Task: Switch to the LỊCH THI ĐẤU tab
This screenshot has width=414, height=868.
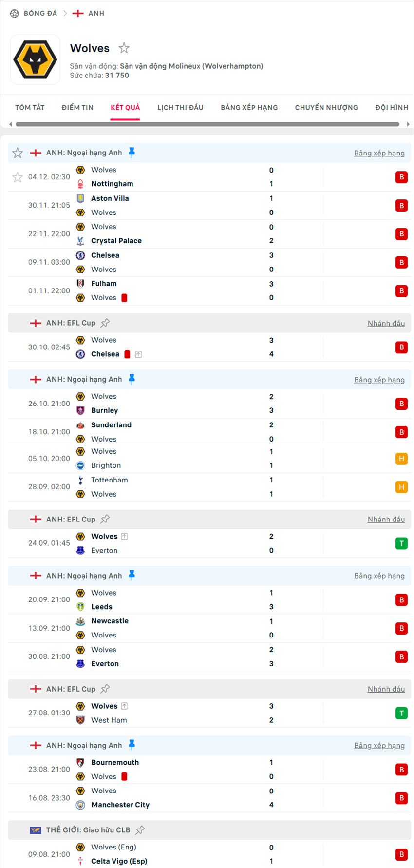Action: coord(180,107)
